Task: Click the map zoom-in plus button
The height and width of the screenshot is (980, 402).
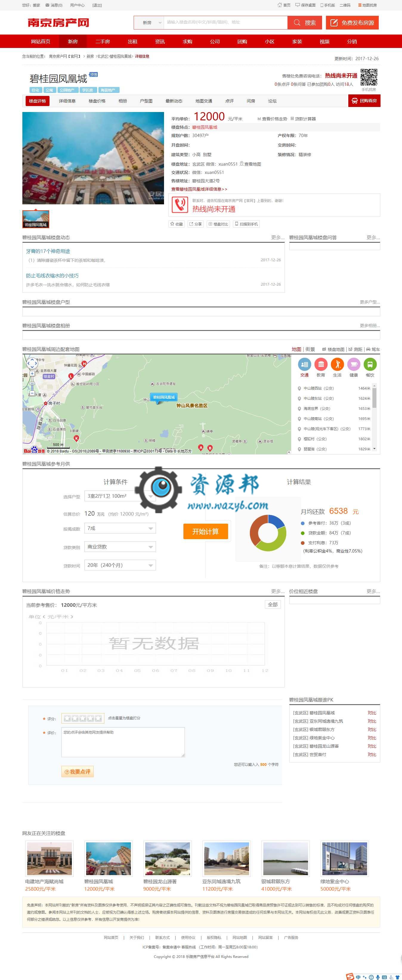Action: [x=32, y=373]
